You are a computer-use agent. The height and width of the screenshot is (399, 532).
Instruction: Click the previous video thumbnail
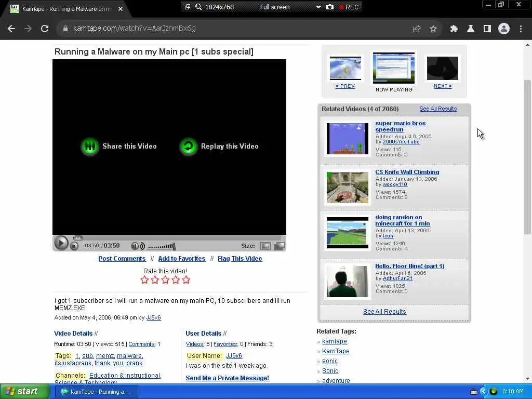(345, 68)
